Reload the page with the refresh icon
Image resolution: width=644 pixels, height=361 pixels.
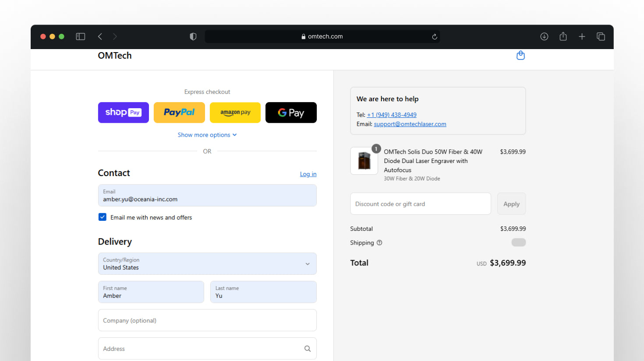(x=435, y=36)
